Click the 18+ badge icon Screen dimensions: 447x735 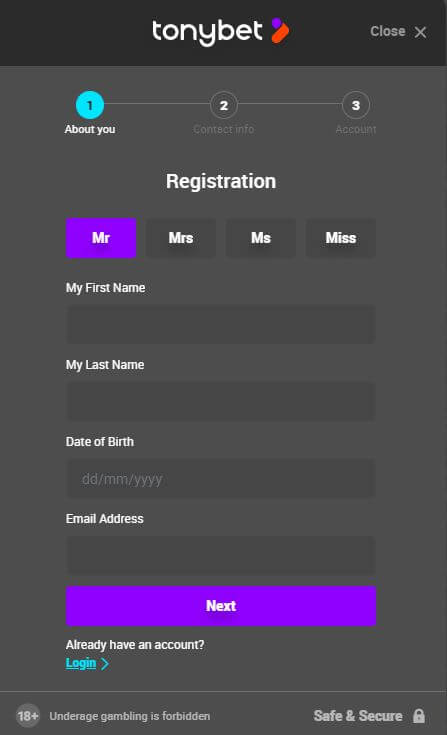point(28,716)
